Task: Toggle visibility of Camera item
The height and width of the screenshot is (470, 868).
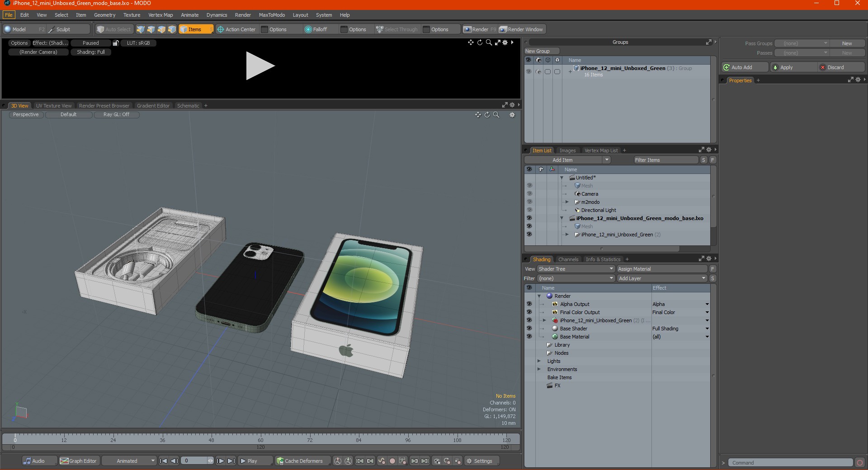Action: point(529,194)
